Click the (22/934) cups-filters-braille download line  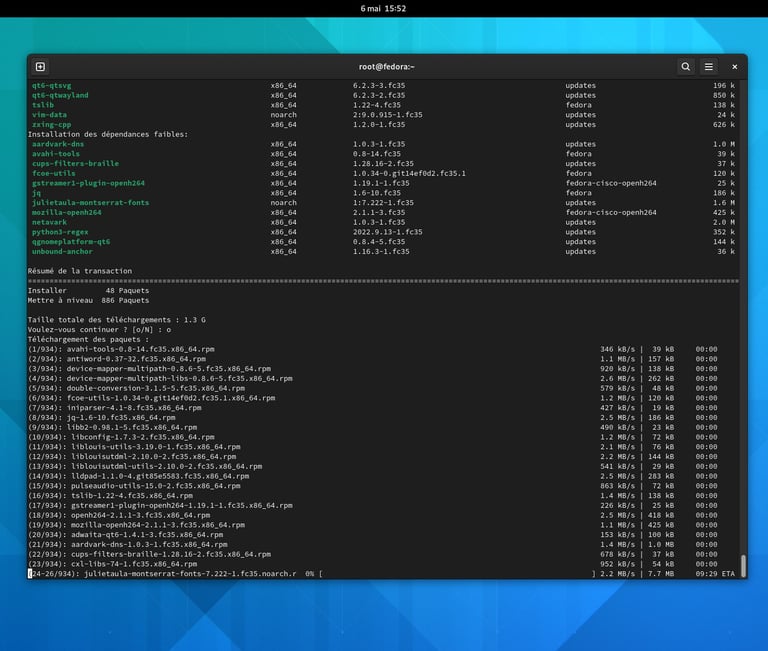point(372,555)
